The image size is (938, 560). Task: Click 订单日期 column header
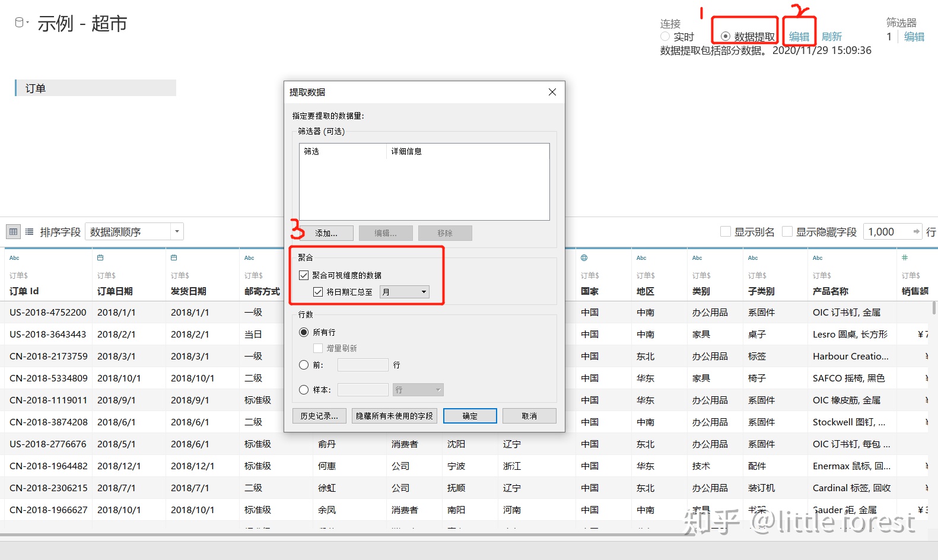[115, 291]
